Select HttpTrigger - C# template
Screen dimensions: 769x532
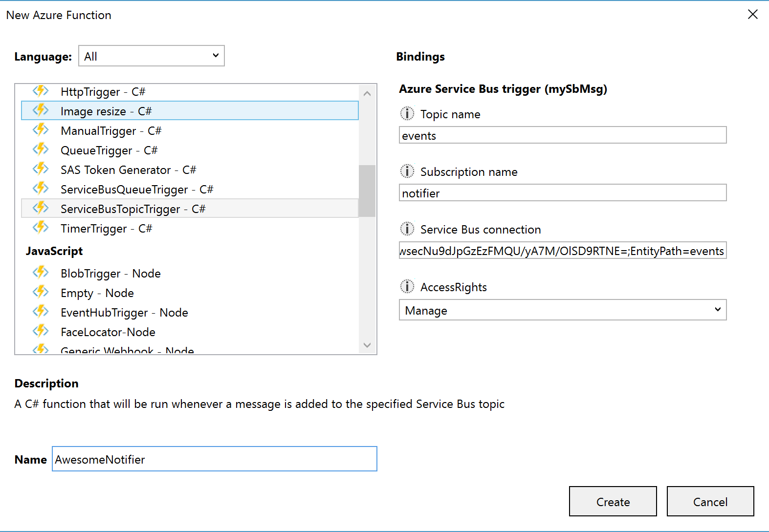190,91
